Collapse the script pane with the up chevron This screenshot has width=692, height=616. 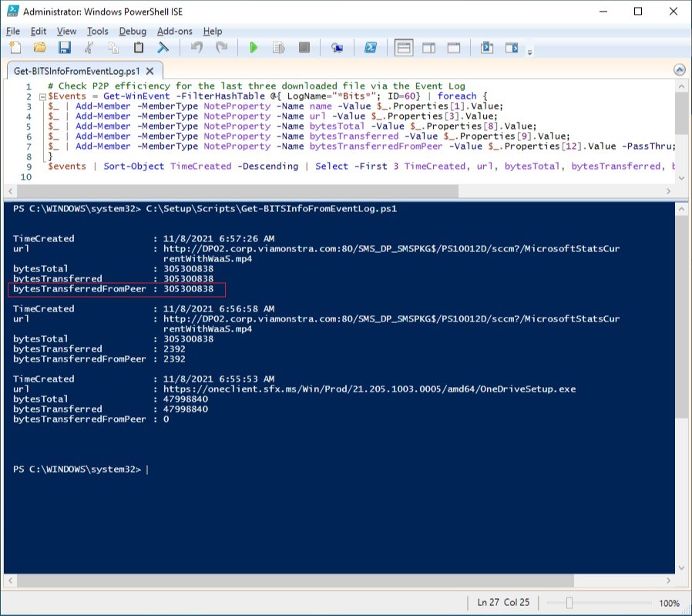pyautogui.click(x=680, y=69)
